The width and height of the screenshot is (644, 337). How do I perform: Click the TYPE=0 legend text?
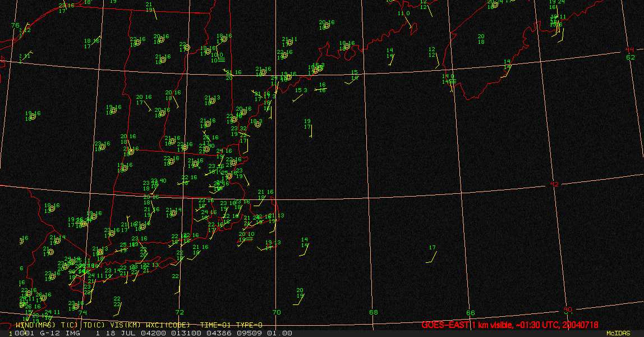coord(249,325)
